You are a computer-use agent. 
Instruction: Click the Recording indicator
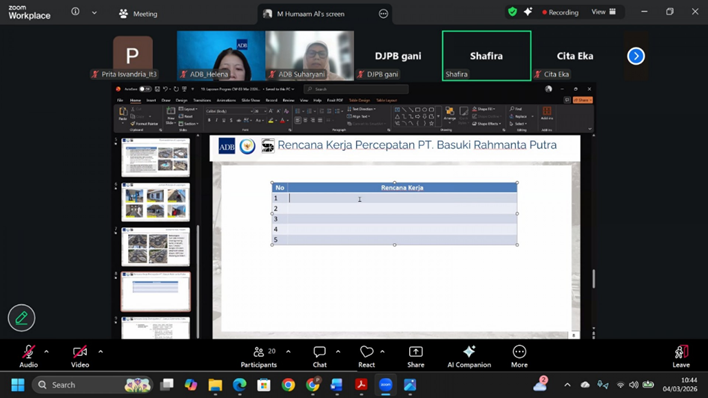(x=560, y=12)
